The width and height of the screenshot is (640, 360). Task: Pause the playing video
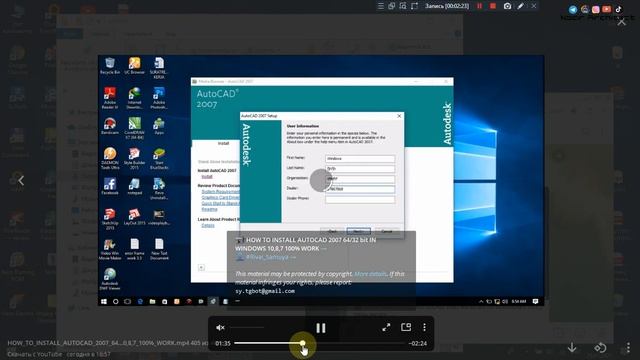pos(321,328)
